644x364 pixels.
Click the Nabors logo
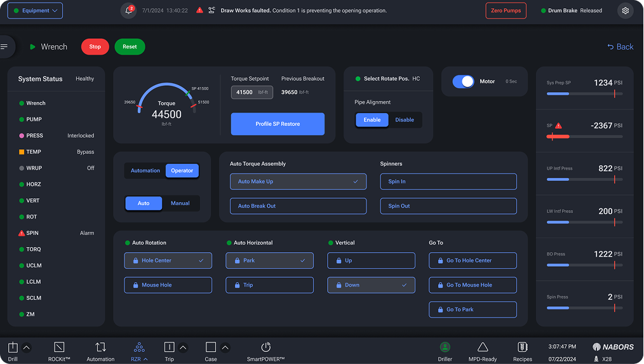click(x=613, y=347)
